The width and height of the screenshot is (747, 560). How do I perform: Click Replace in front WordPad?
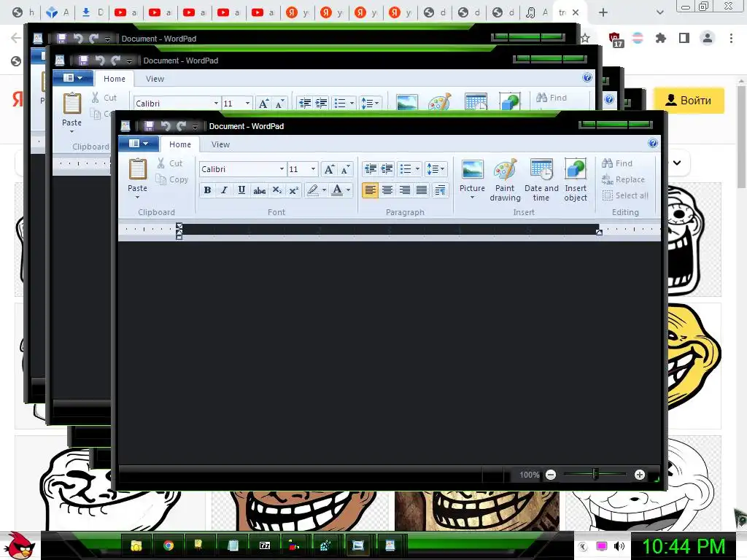point(623,179)
